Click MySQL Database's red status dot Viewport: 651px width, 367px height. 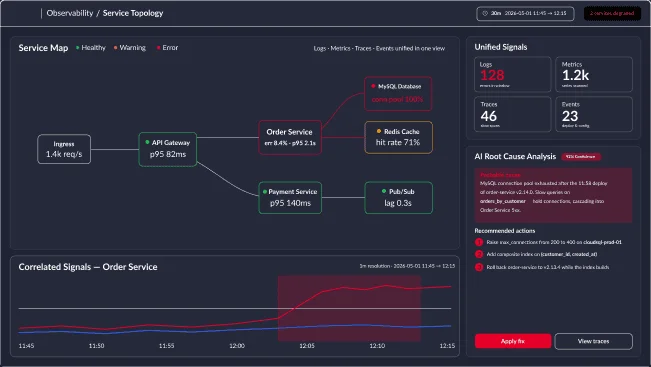[x=373, y=86]
